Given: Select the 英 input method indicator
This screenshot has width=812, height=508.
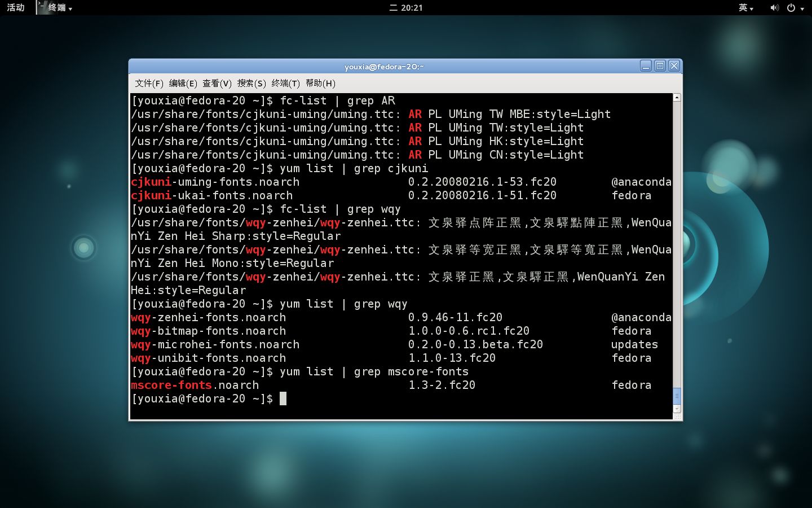Looking at the screenshot, I should 744,8.
